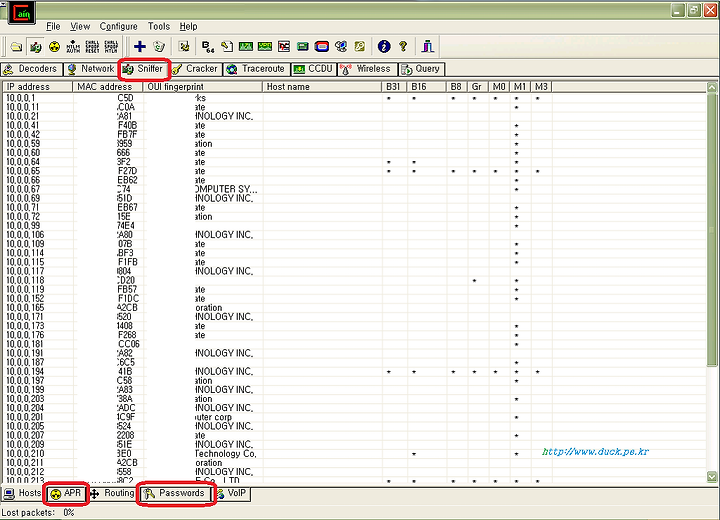The height and width of the screenshot is (520, 720).
Task: Click the M0 column header
Action: pyautogui.click(x=499, y=87)
